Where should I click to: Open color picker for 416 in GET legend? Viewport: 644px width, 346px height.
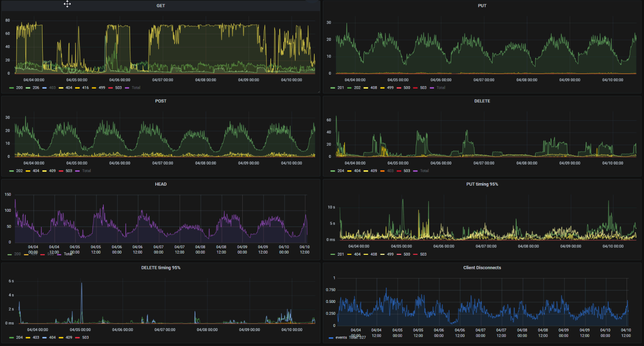pyautogui.click(x=78, y=88)
